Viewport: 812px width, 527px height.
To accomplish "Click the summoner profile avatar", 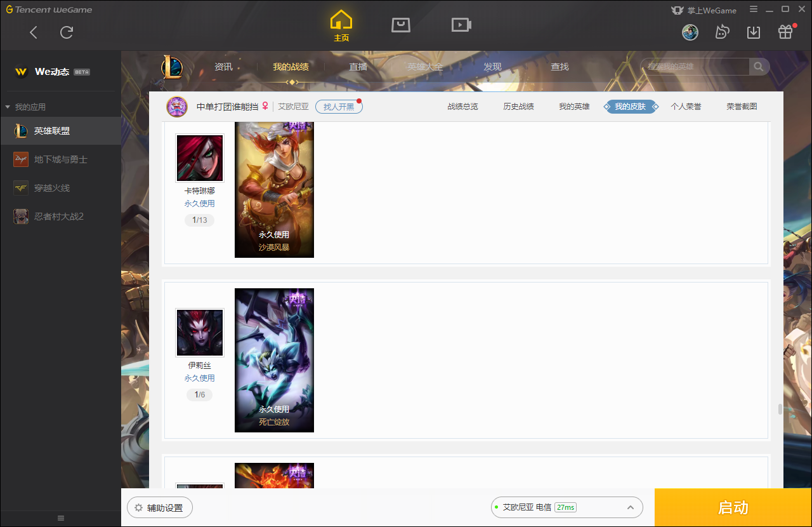I will click(177, 107).
